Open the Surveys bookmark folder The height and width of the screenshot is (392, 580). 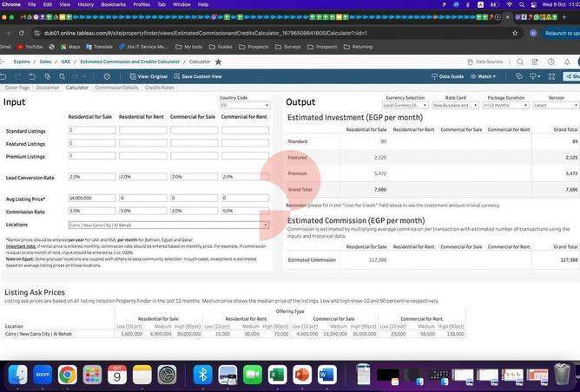288,47
